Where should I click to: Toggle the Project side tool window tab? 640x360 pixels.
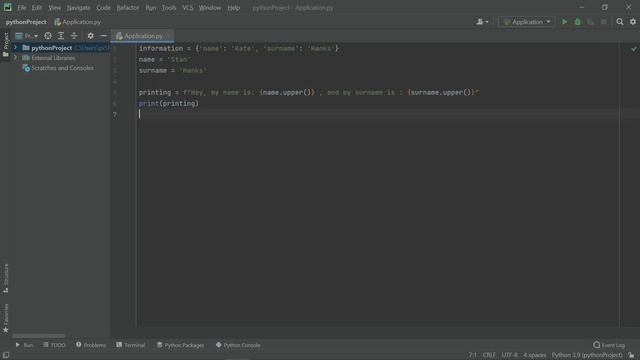(x=6, y=44)
